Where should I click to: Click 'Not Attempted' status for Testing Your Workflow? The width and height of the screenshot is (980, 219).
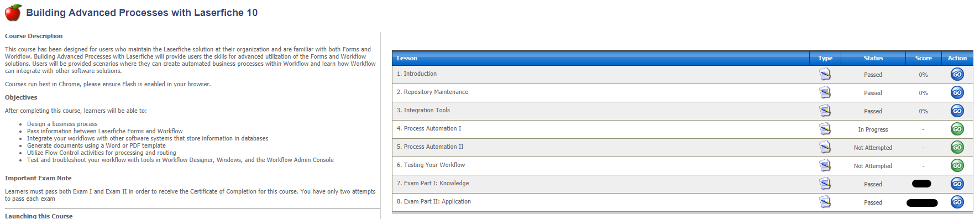pos(873,166)
